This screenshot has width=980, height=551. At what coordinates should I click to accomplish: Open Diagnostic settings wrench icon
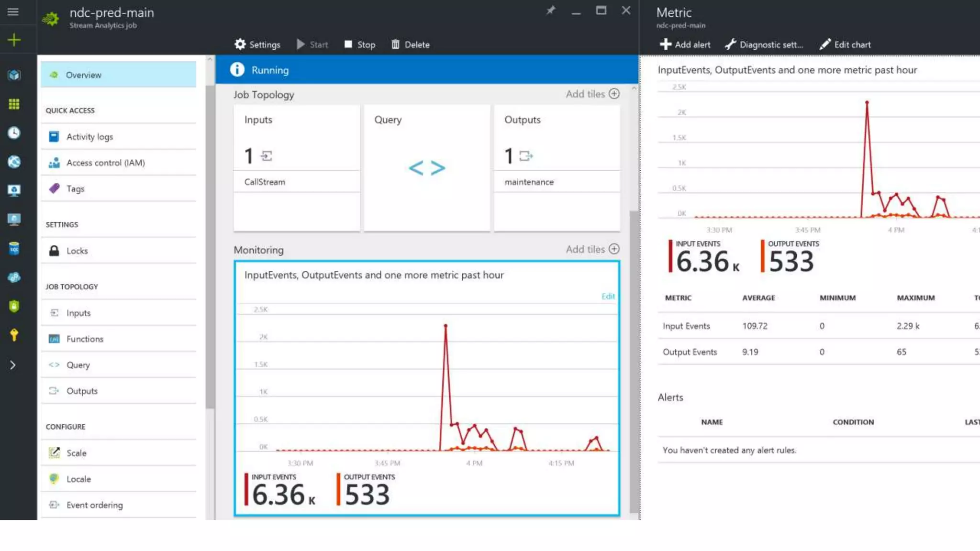pyautogui.click(x=731, y=44)
